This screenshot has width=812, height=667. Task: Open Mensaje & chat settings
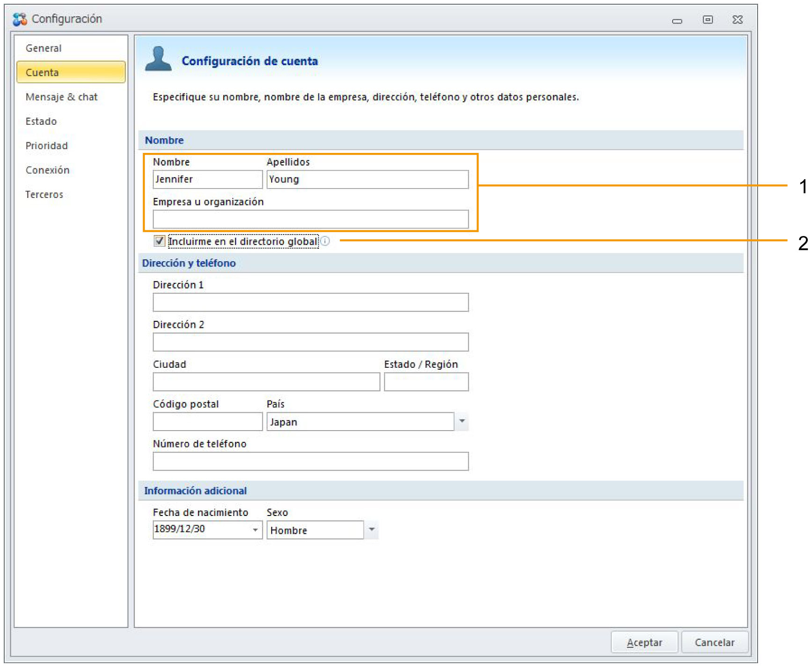pyautogui.click(x=71, y=97)
